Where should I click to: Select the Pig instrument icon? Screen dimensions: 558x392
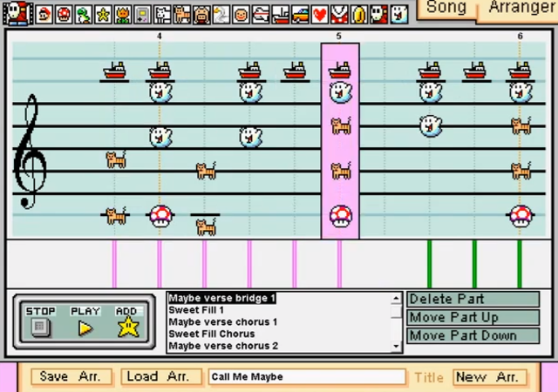tap(201, 15)
